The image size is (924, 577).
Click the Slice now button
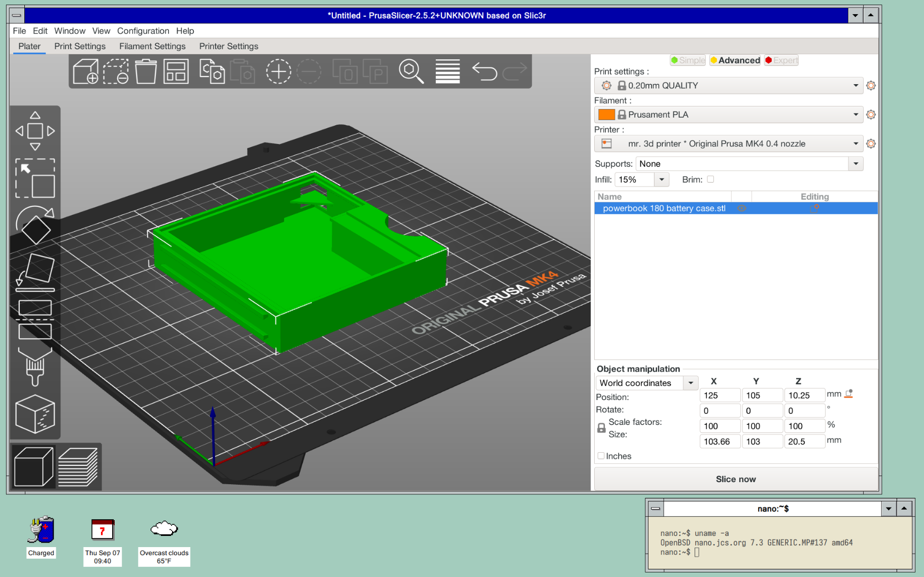pos(736,479)
